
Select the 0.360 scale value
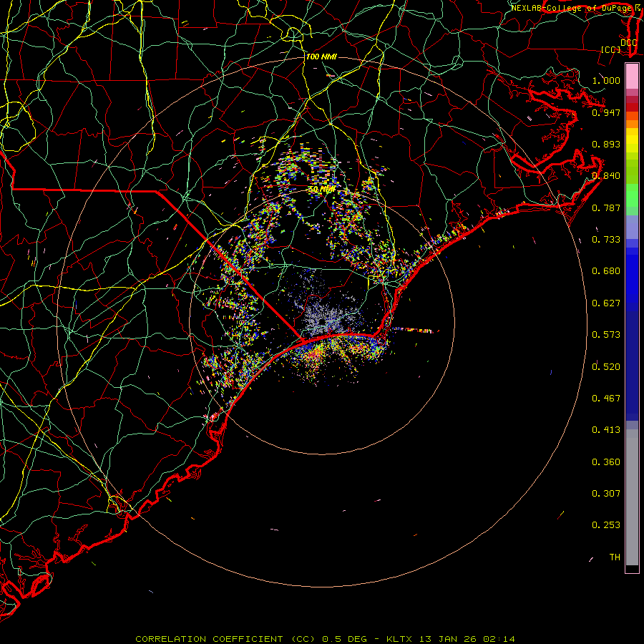606,462
